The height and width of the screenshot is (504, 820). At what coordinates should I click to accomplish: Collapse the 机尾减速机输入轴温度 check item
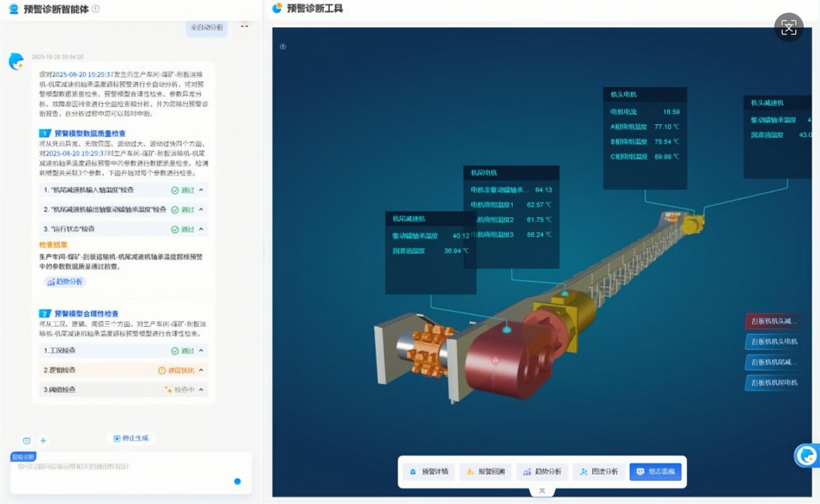tap(201, 190)
